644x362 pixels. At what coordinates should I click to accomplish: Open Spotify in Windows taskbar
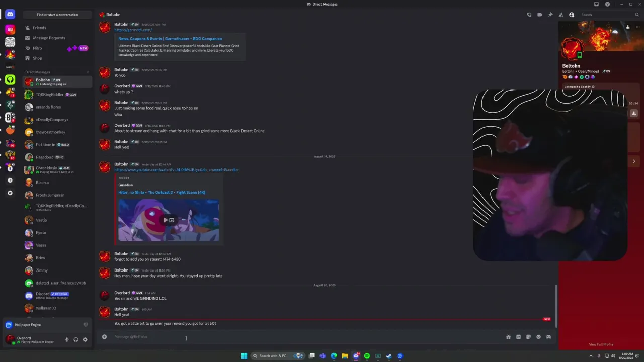367,356
